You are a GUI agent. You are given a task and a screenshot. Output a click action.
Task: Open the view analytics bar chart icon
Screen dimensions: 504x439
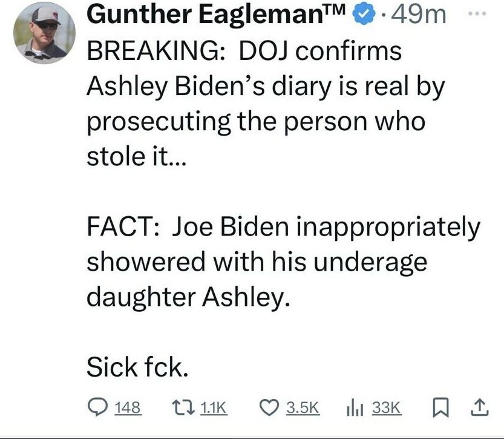pyautogui.click(x=355, y=408)
